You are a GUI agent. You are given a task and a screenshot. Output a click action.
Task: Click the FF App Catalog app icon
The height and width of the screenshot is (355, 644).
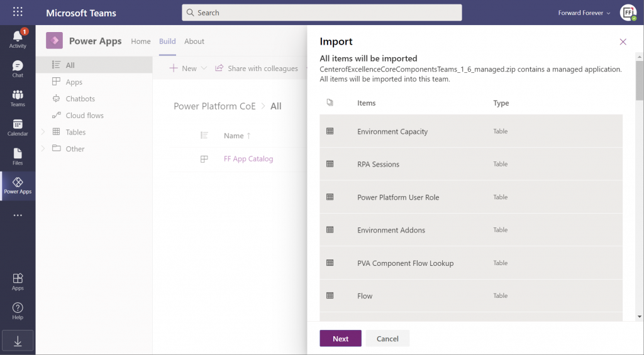tap(204, 159)
